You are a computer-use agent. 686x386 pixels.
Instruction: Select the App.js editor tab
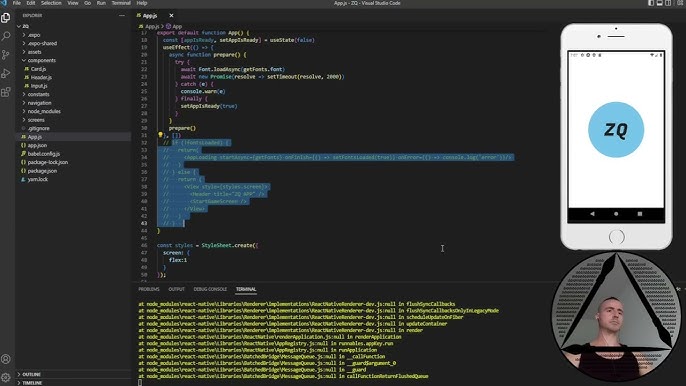150,15
